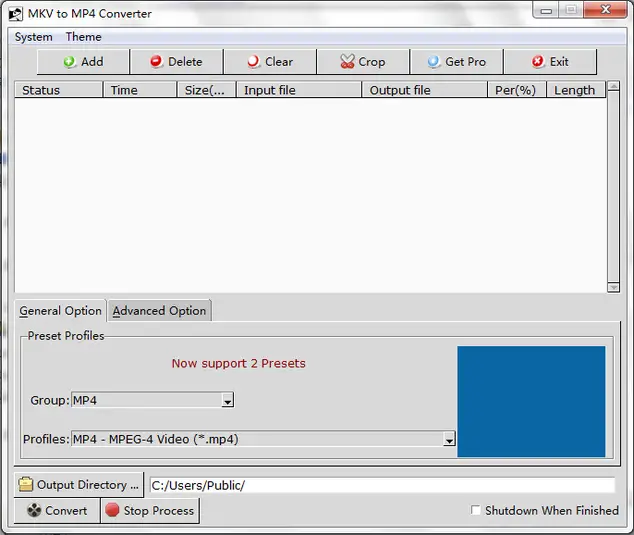Open the Profiles dropdown arrow
This screenshot has width=634, height=535.
(x=449, y=439)
